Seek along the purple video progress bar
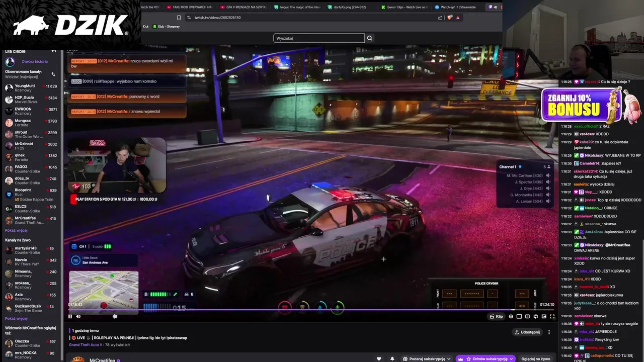644x362 pixels. click(311, 310)
